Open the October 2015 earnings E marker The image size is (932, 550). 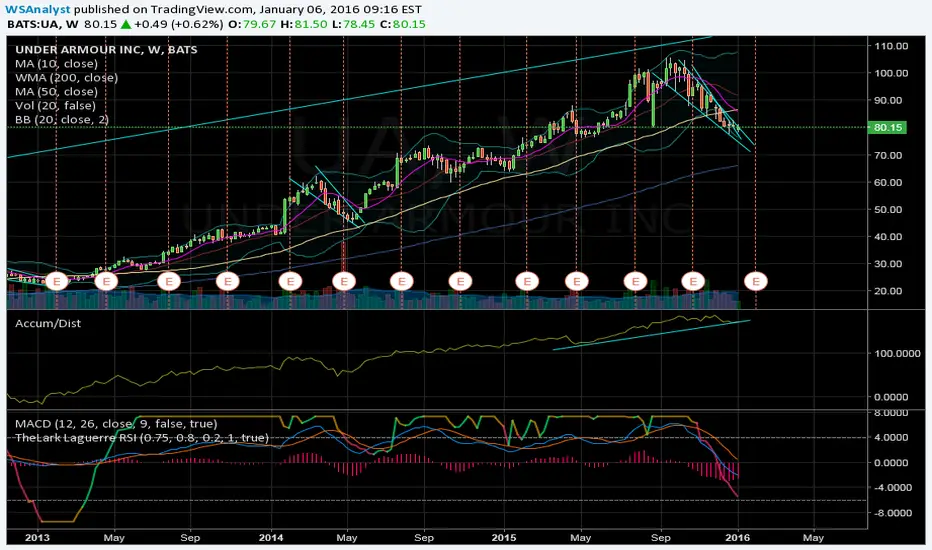pyautogui.click(x=692, y=281)
